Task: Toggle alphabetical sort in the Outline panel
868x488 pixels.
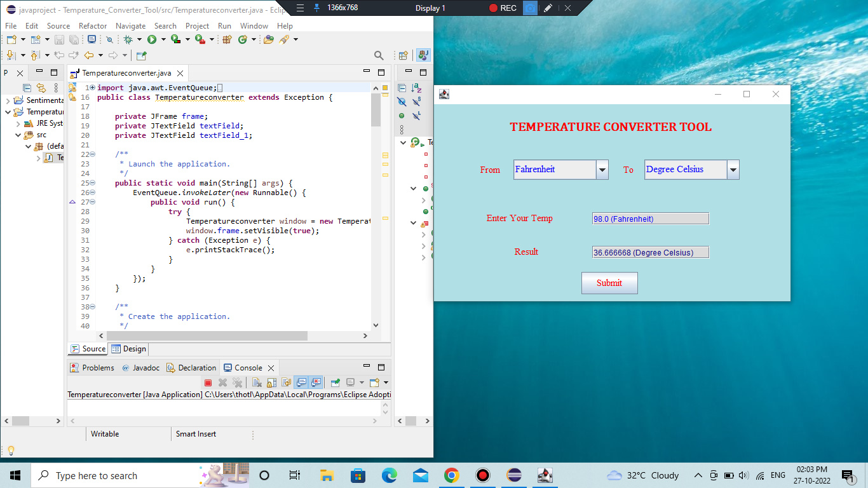Action: click(x=416, y=88)
